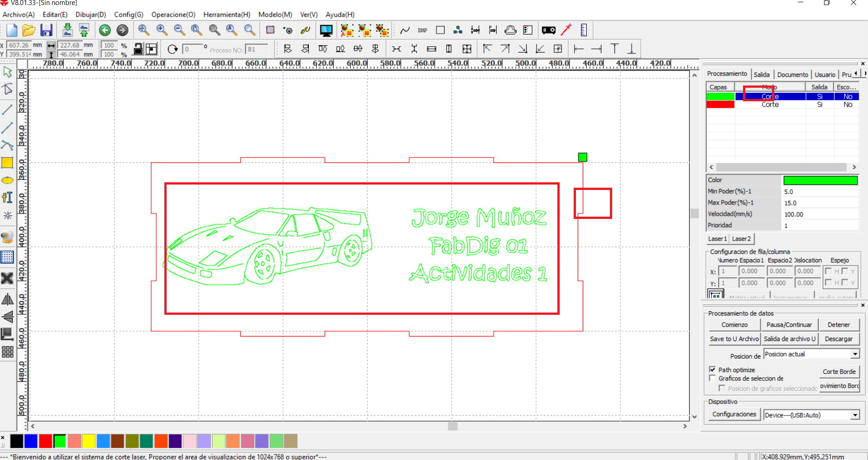
Task: Click the array grid tool
Action: point(7,352)
